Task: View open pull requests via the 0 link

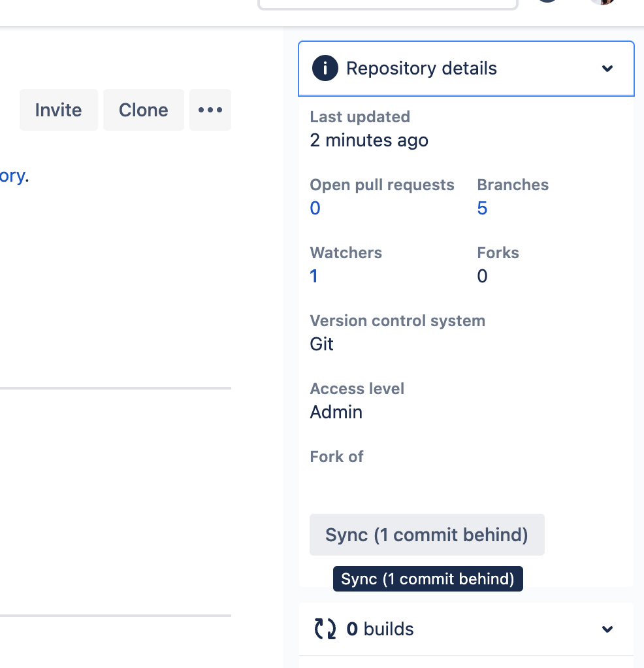Action: point(315,208)
